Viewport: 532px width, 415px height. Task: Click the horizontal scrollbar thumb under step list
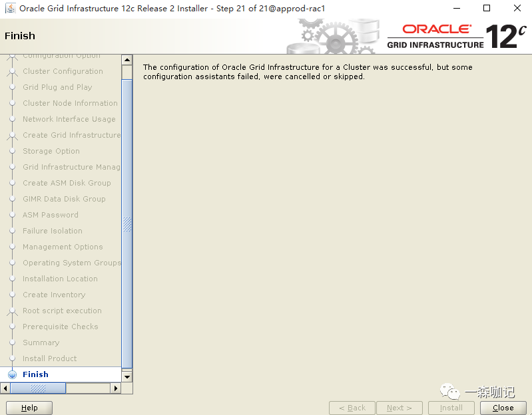point(38,388)
